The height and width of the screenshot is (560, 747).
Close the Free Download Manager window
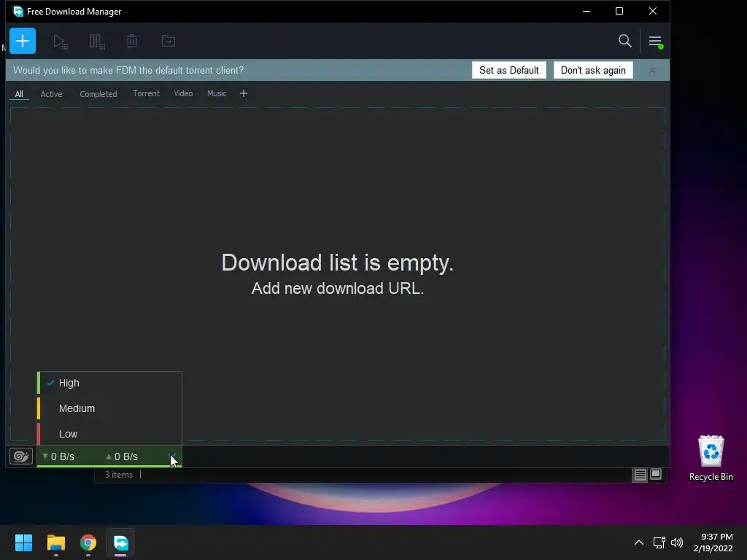(x=653, y=12)
